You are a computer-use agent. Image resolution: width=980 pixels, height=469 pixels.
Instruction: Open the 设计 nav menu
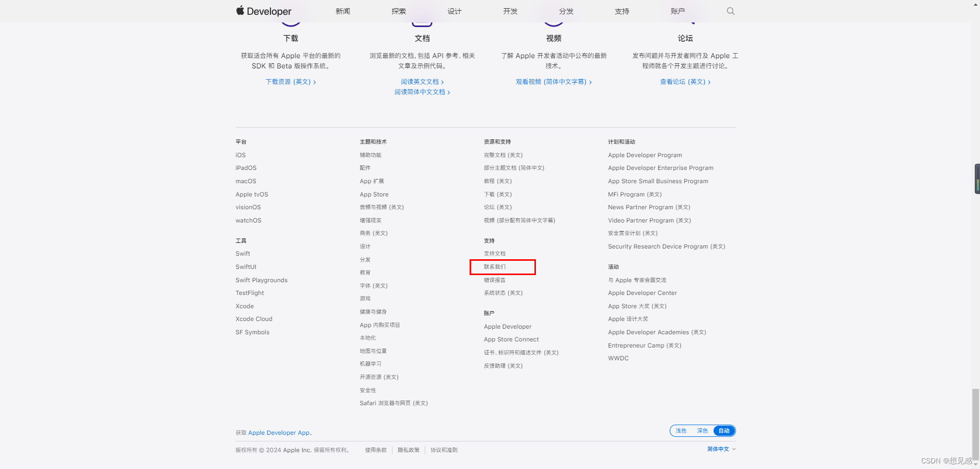coord(454,11)
